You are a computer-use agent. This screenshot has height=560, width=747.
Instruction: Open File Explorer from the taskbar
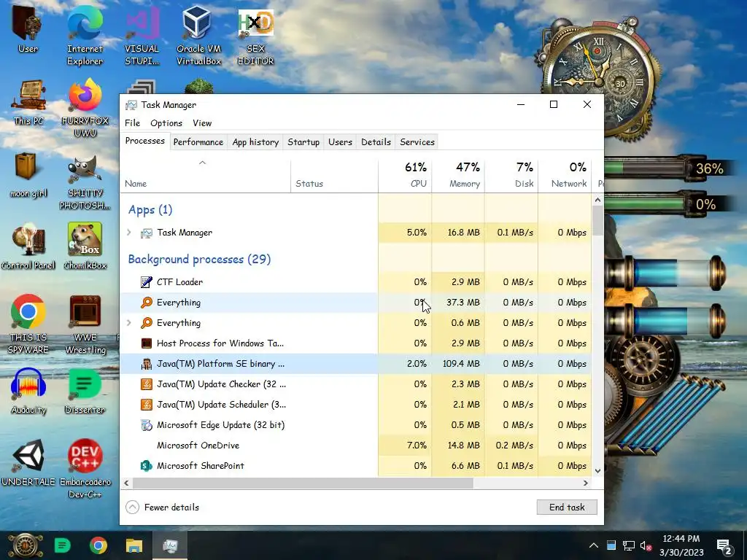tap(134, 545)
